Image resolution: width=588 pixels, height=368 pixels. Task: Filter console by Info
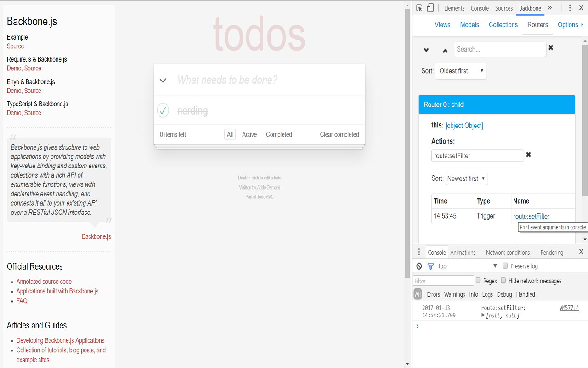[x=474, y=294]
